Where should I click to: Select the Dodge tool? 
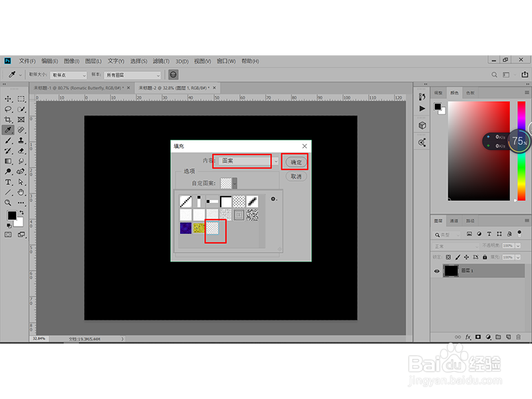8,172
